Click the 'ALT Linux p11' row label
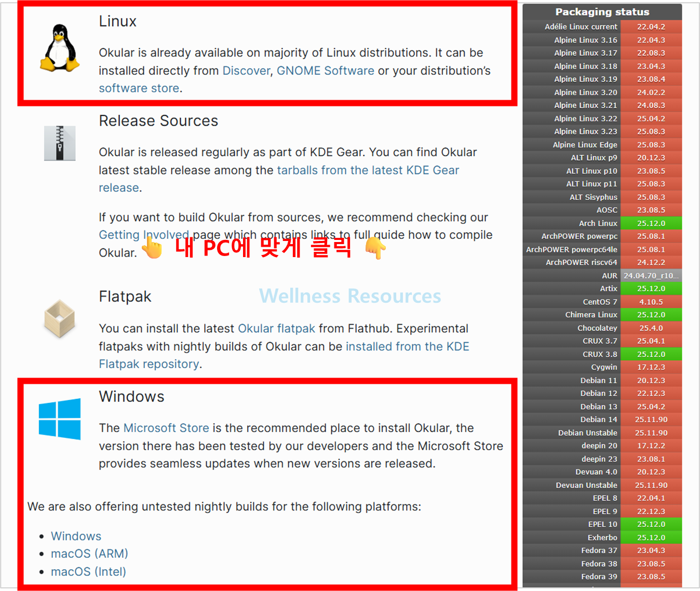Screen dimensions: 700x591 [x=592, y=184]
